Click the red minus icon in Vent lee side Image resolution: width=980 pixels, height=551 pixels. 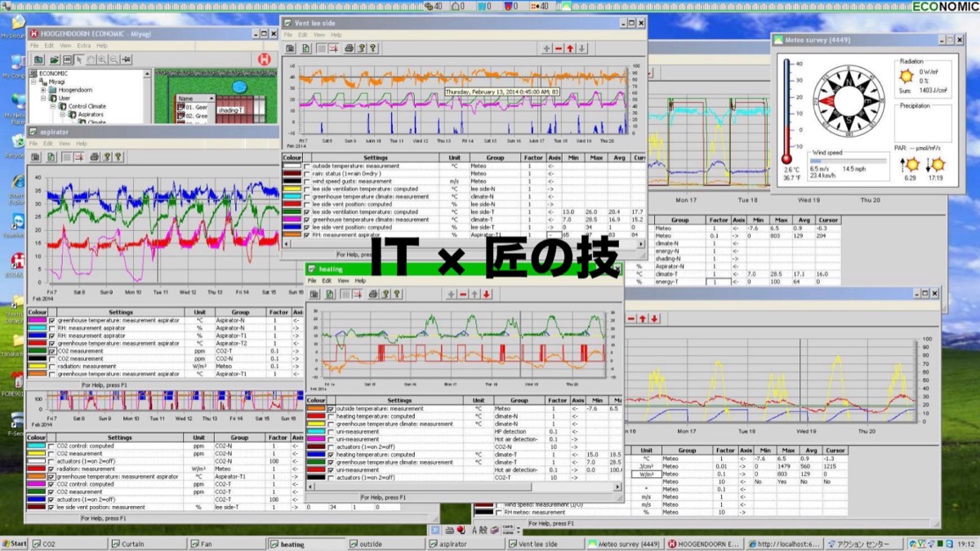point(559,49)
